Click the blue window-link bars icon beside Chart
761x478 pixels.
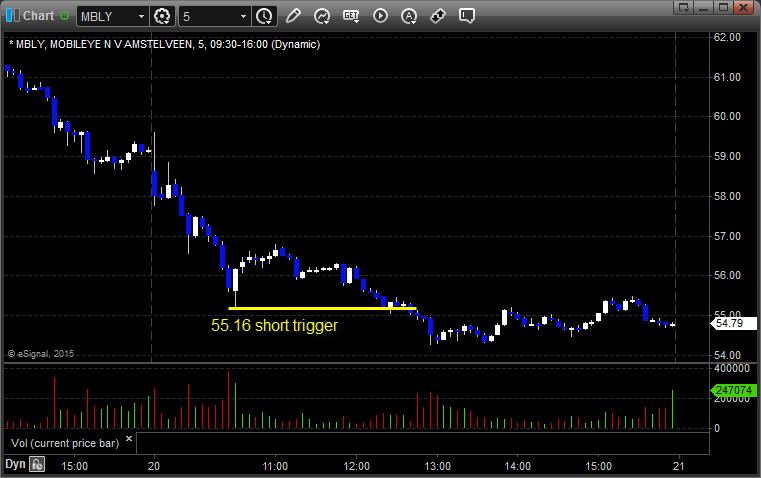[x=13, y=16]
